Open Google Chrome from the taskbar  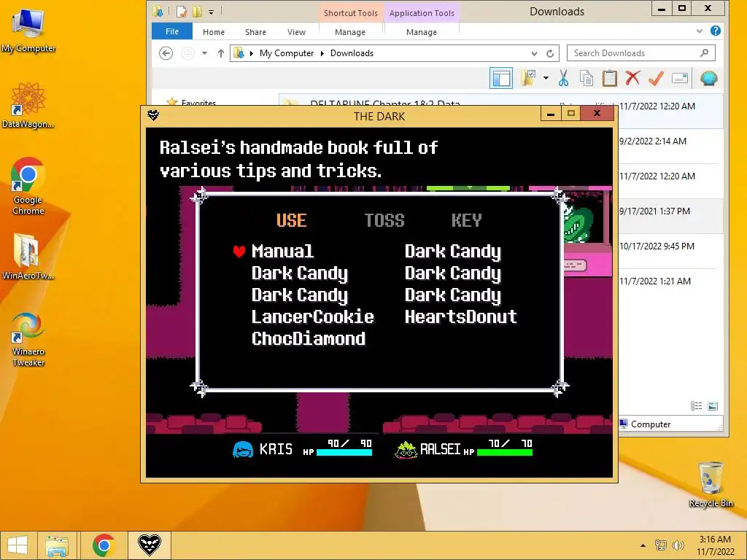(x=104, y=545)
